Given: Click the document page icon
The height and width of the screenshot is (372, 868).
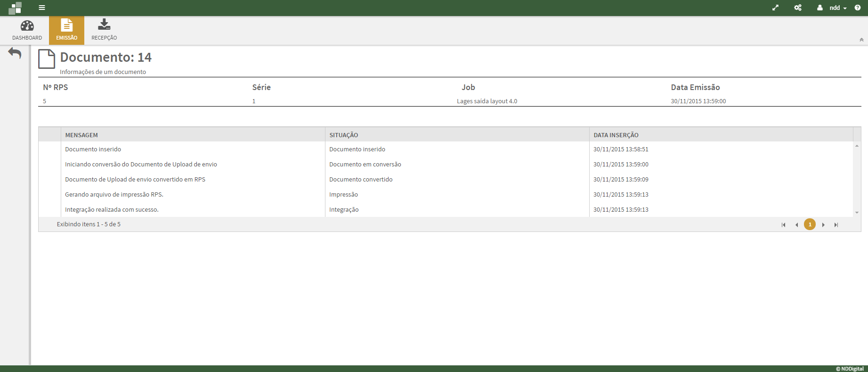Looking at the screenshot, I should (x=47, y=59).
